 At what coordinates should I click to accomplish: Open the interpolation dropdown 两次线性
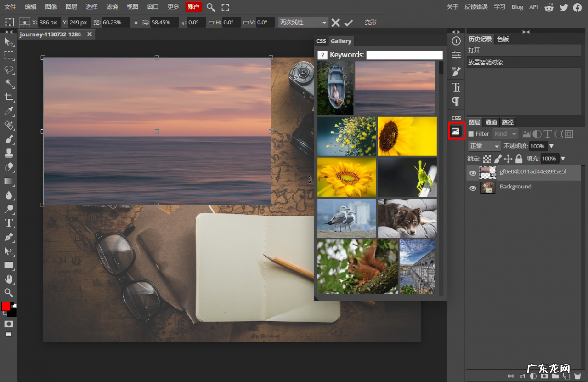pyautogui.click(x=303, y=23)
